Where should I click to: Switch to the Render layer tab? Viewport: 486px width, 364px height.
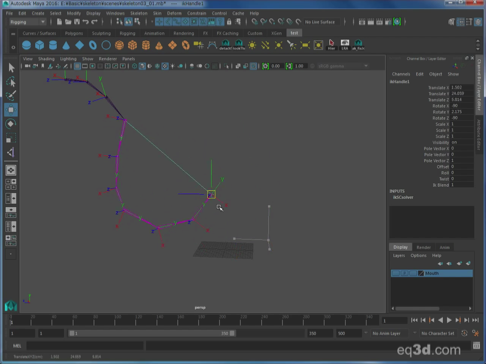(423, 247)
